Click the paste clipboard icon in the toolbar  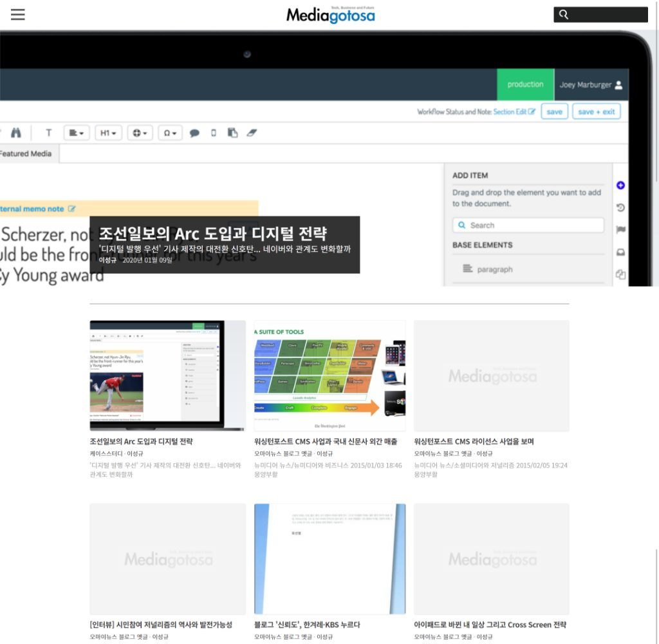pos(232,133)
